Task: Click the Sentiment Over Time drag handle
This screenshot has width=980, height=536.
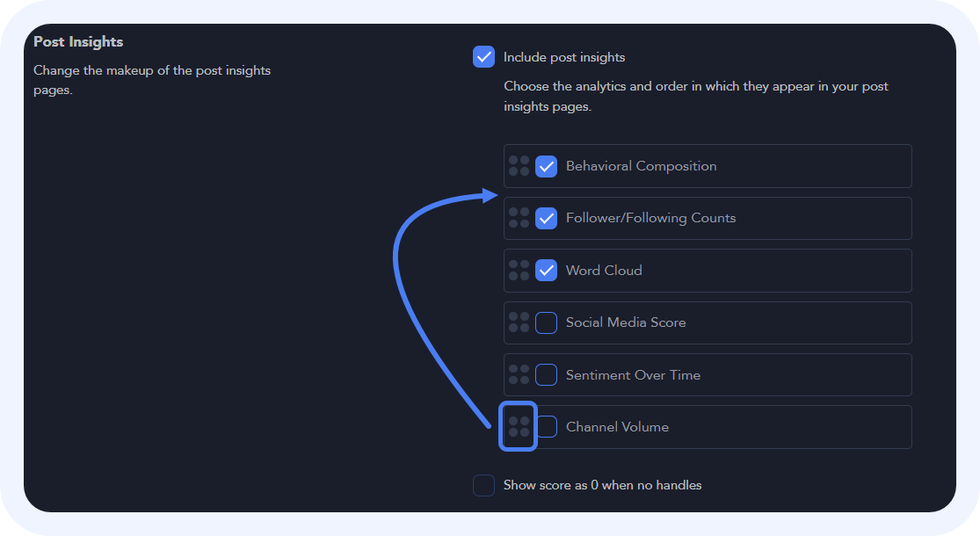Action: 519,375
